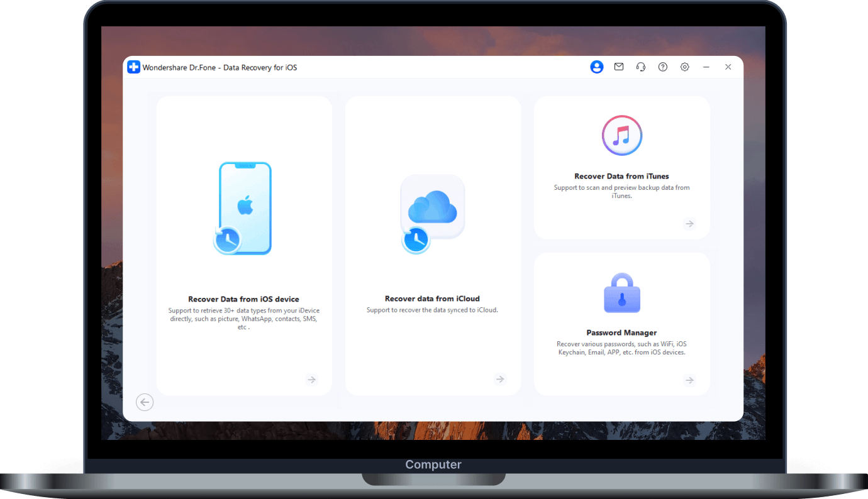The image size is (868, 499).
Task: Click the 'Computer' label below the screen
Action: point(433,465)
